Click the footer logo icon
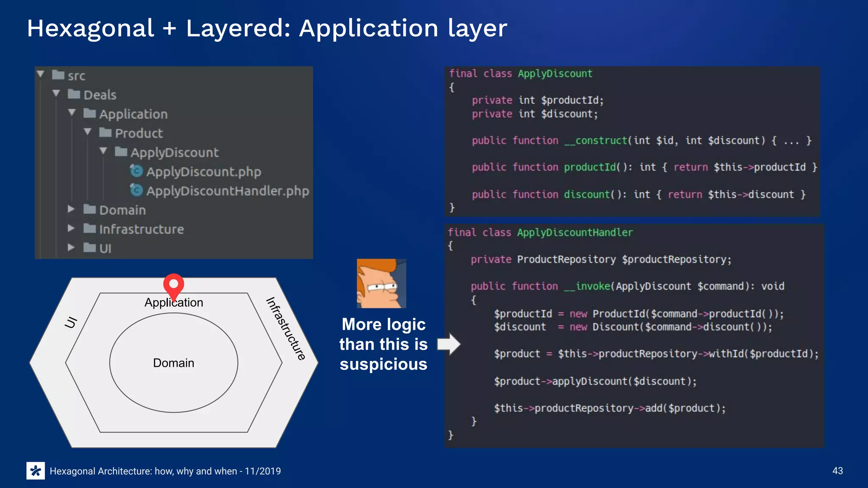The image size is (868, 488). coord(36,471)
